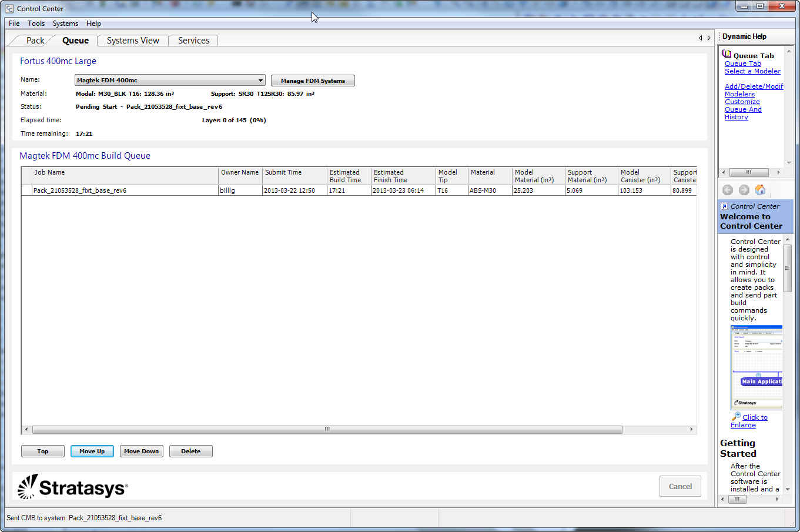Click the Model Tip column header
The image size is (800, 532).
451,176
